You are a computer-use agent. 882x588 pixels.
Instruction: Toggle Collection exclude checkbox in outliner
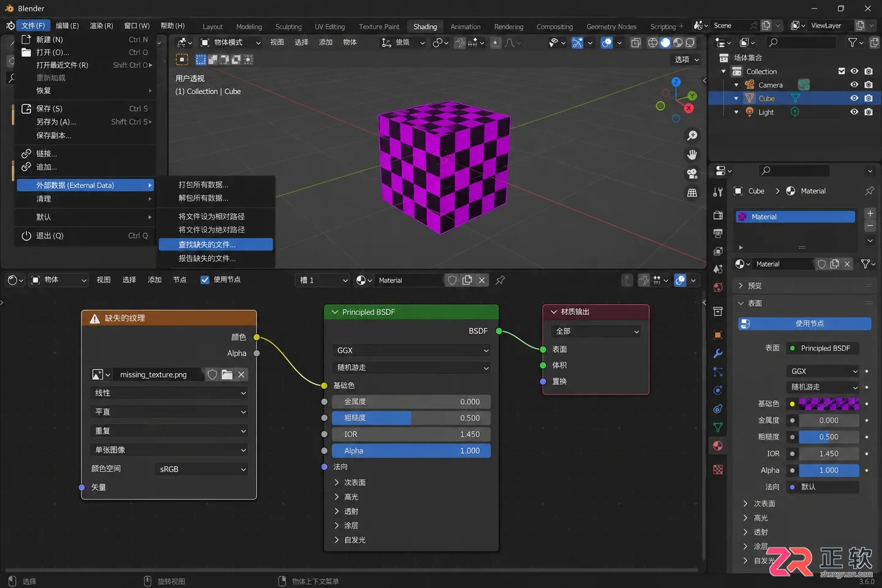[842, 72]
